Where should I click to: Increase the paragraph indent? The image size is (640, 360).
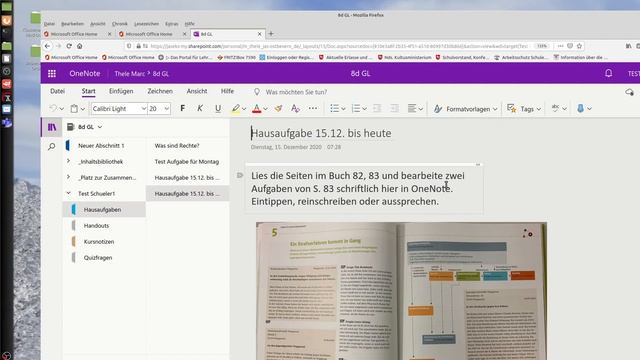(394, 108)
